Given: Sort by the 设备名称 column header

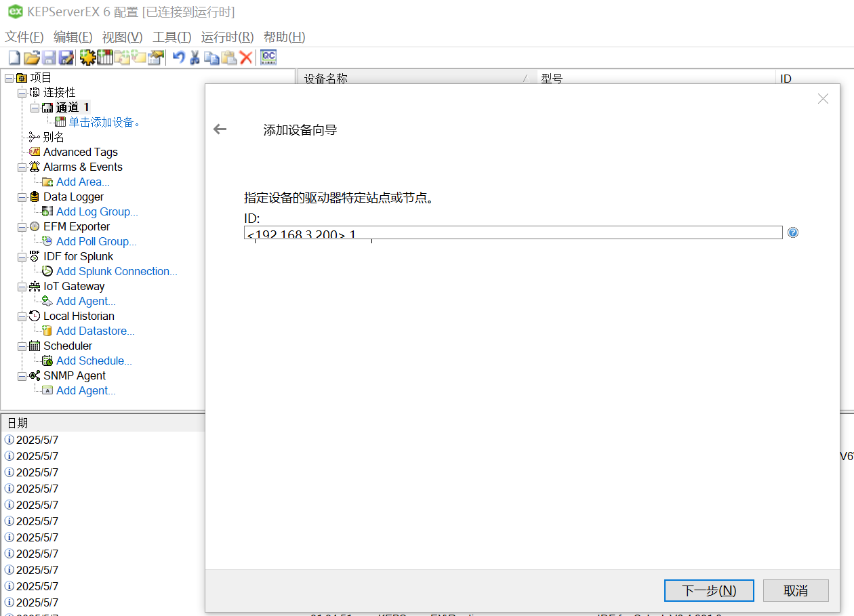Looking at the screenshot, I should (x=417, y=79).
